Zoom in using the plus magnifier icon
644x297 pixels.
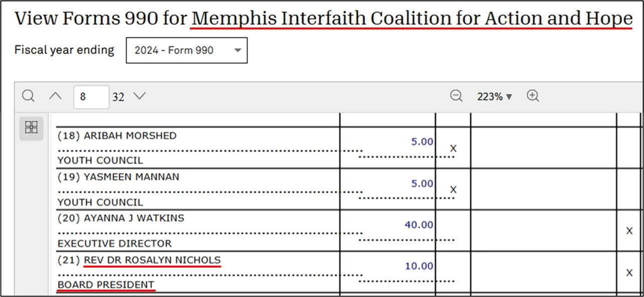[x=533, y=96]
